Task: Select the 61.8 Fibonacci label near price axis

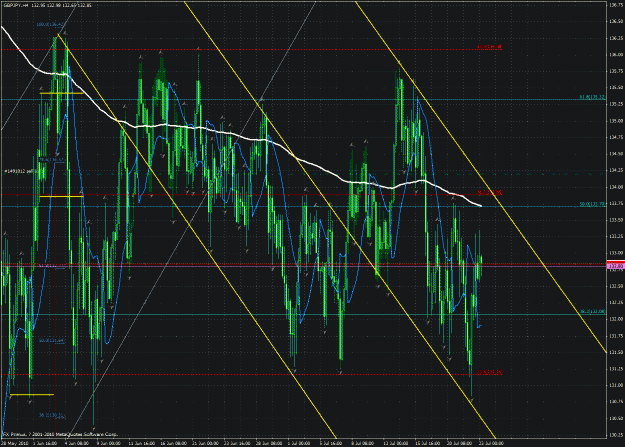Action: (x=592, y=97)
